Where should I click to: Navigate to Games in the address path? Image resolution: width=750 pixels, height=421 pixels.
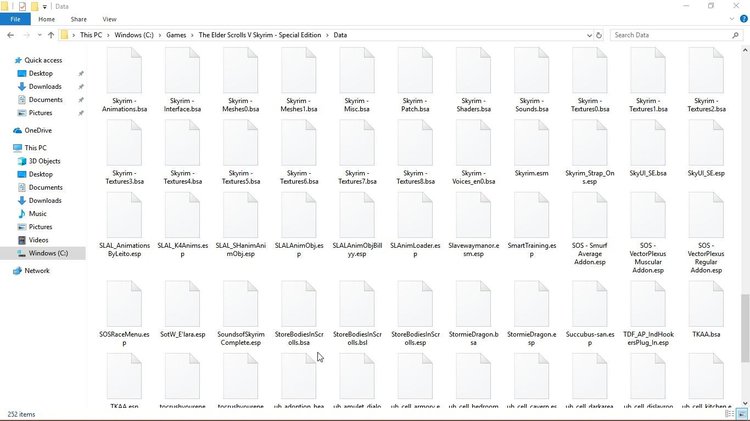(176, 35)
